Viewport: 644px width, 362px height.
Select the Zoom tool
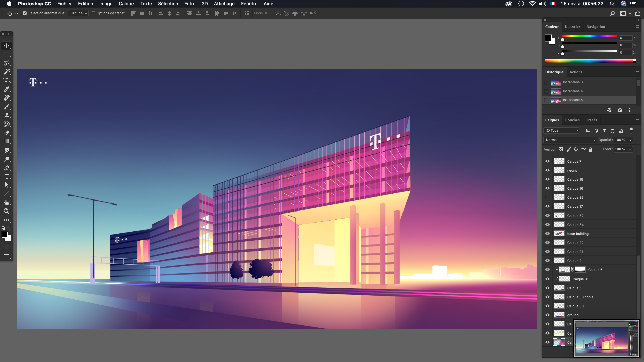(x=7, y=211)
